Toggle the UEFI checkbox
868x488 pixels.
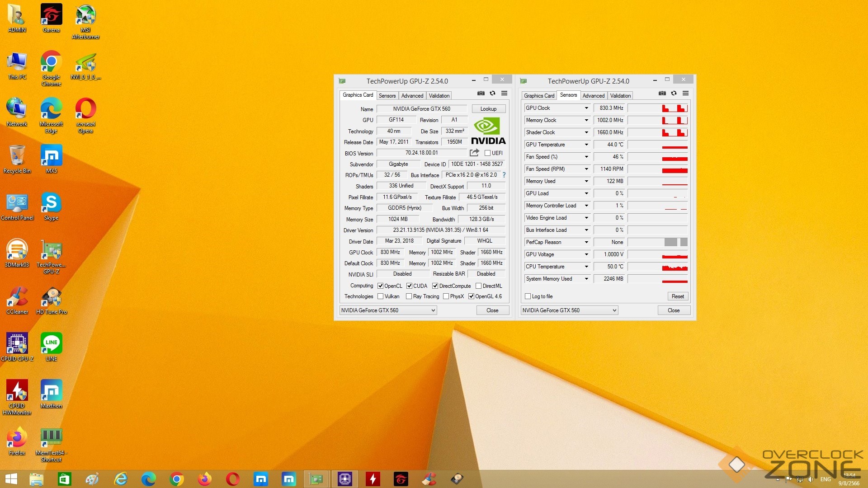coord(487,153)
